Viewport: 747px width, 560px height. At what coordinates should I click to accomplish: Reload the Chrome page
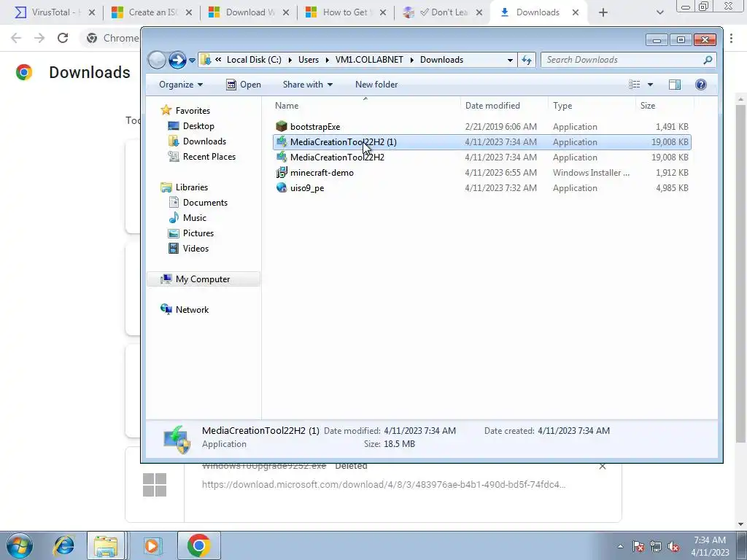[x=63, y=38]
